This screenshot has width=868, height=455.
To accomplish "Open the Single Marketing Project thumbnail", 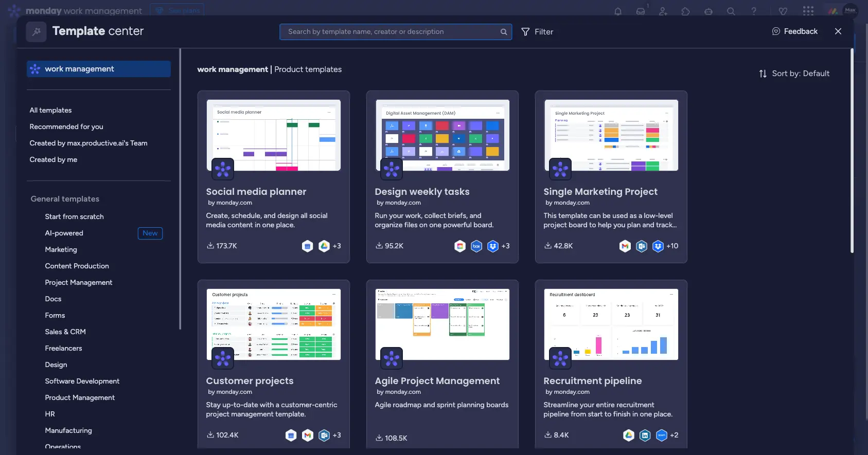I will 611,135.
